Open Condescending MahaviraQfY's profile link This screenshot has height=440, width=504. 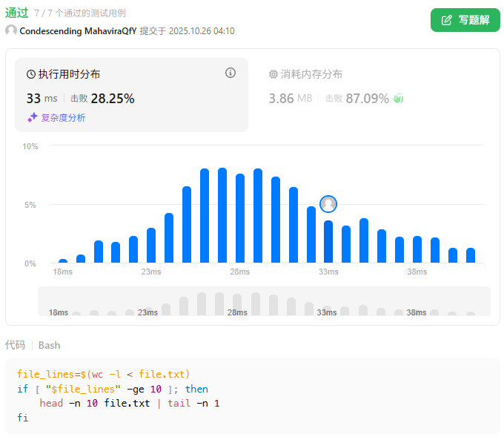[x=78, y=31]
